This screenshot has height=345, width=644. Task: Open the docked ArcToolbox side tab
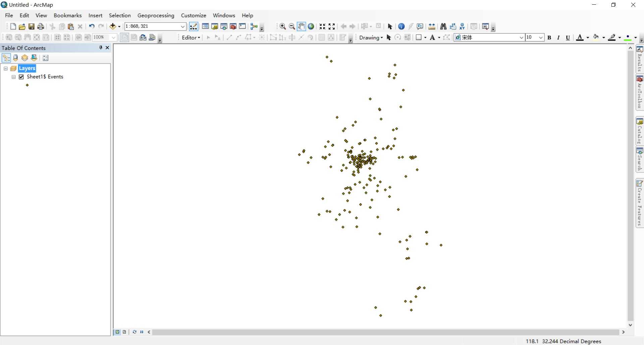640,92
